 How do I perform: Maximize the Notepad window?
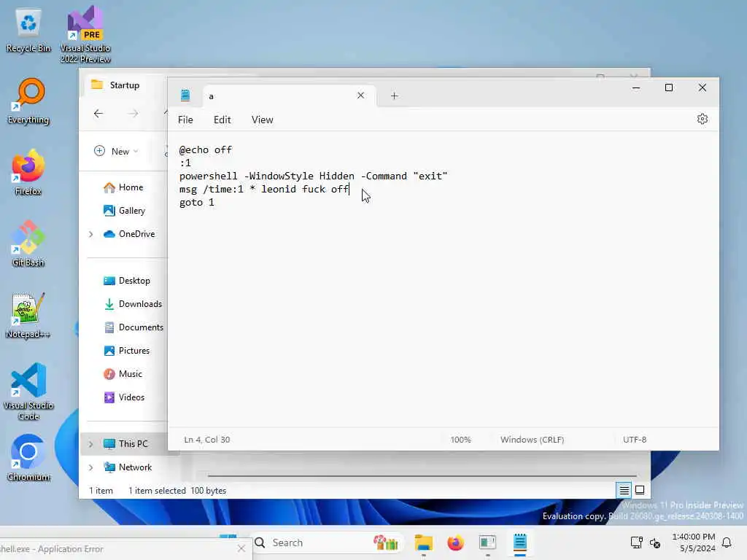[669, 87]
